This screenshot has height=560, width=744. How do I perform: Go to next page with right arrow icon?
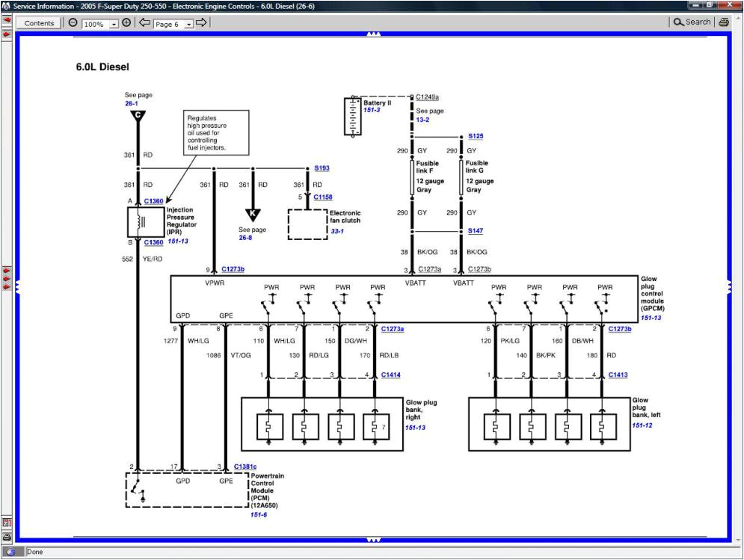tap(201, 22)
